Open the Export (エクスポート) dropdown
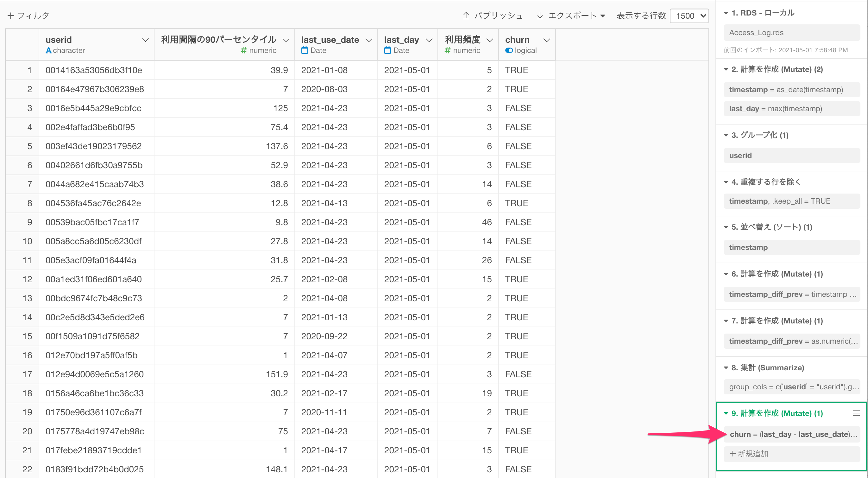 571,16
